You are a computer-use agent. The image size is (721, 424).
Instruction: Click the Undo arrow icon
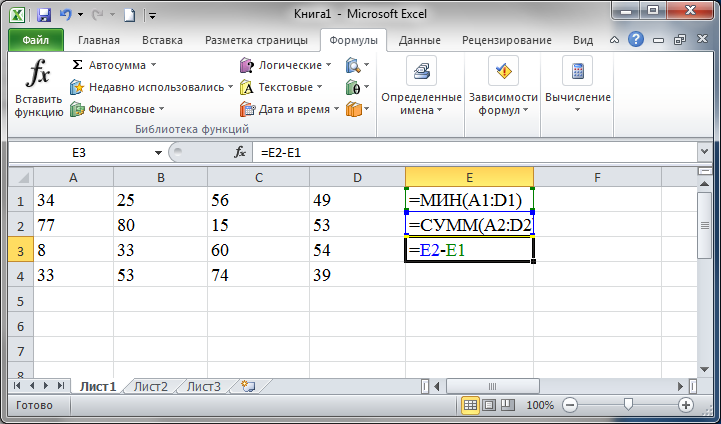click(x=65, y=15)
